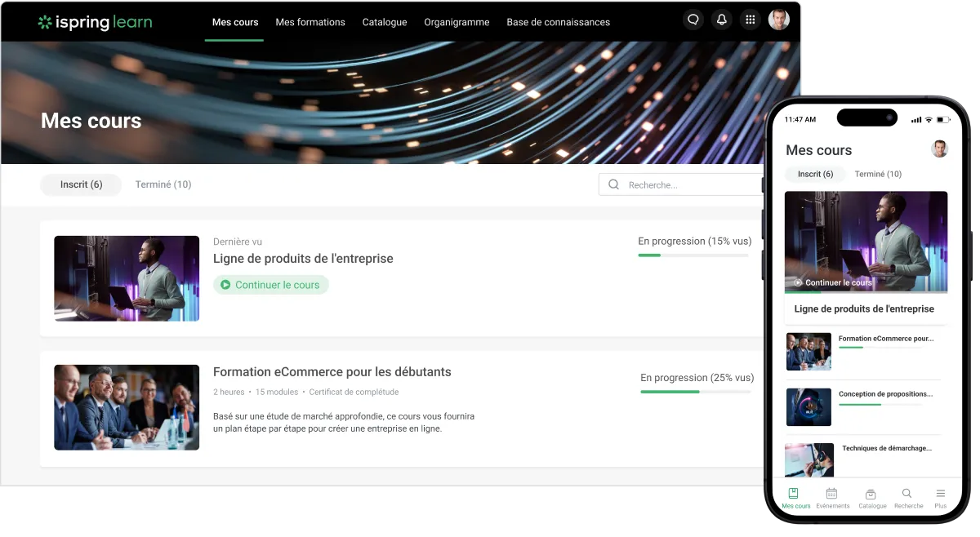Screen dimensions: 980x537
Task: Open the chat messages icon
Action: (x=693, y=20)
